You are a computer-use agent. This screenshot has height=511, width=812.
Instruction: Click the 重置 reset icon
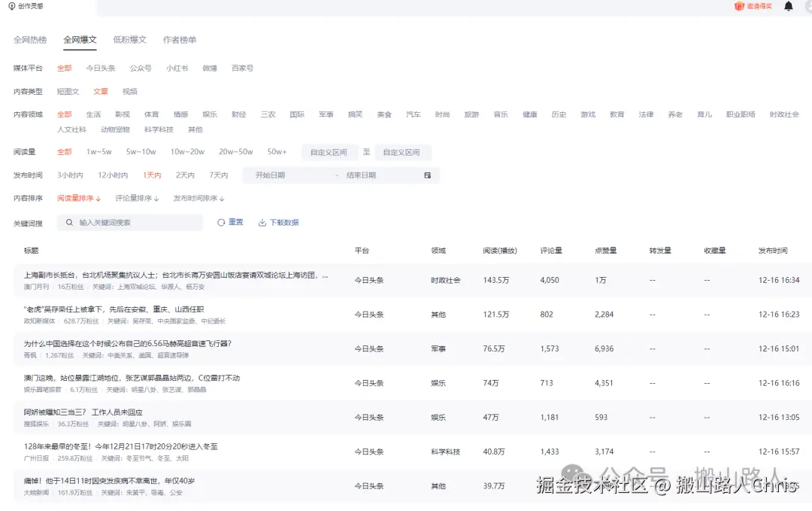tap(221, 223)
